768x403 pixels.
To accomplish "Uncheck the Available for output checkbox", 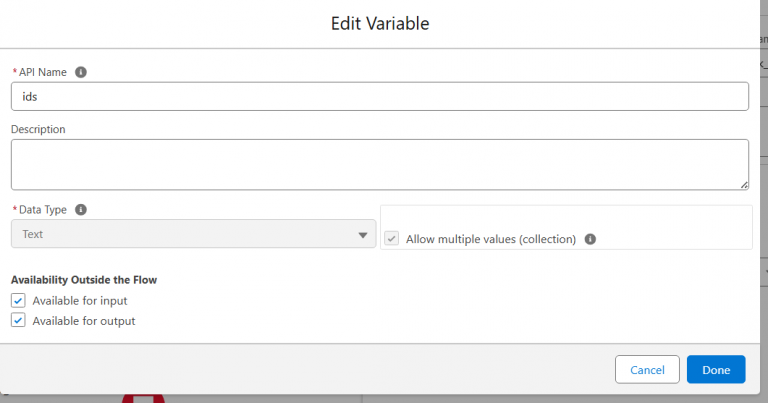I will click(x=18, y=321).
